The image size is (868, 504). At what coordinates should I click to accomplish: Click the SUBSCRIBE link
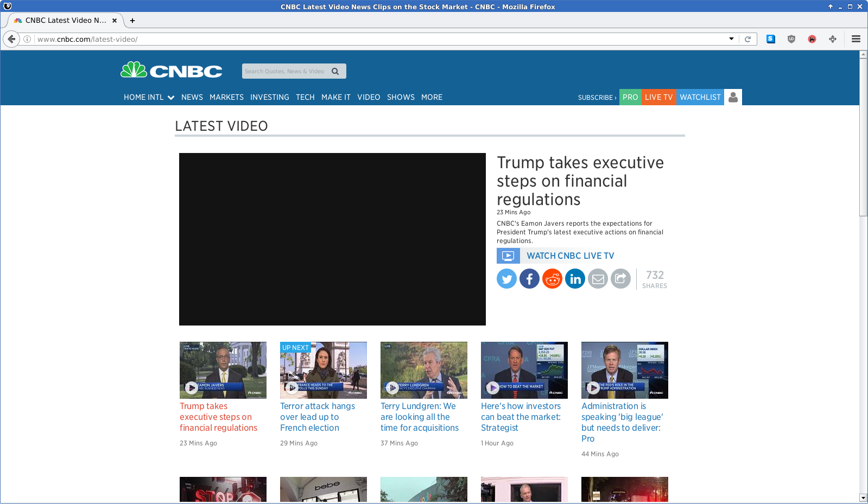(597, 98)
